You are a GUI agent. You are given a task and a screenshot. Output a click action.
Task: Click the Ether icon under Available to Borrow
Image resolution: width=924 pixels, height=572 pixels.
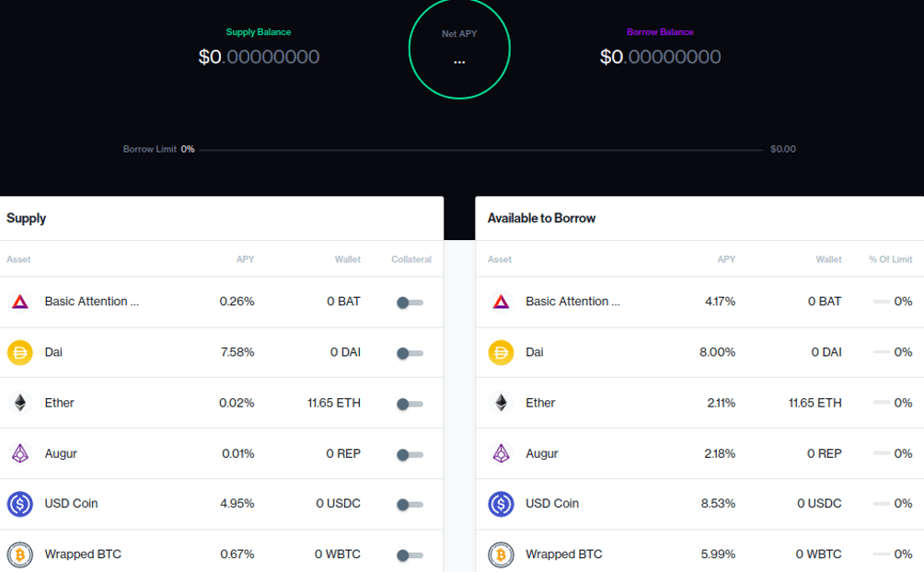click(x=501, y=403)
